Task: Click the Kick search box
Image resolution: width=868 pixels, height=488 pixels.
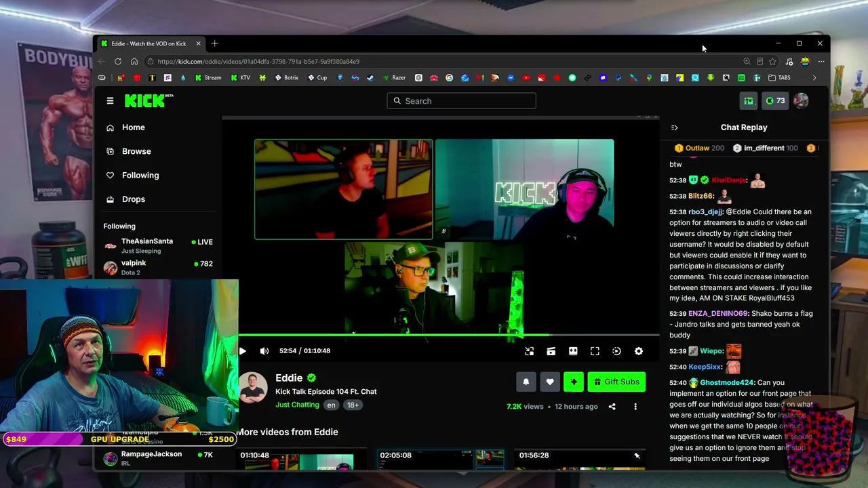Action: pos(461,101)
